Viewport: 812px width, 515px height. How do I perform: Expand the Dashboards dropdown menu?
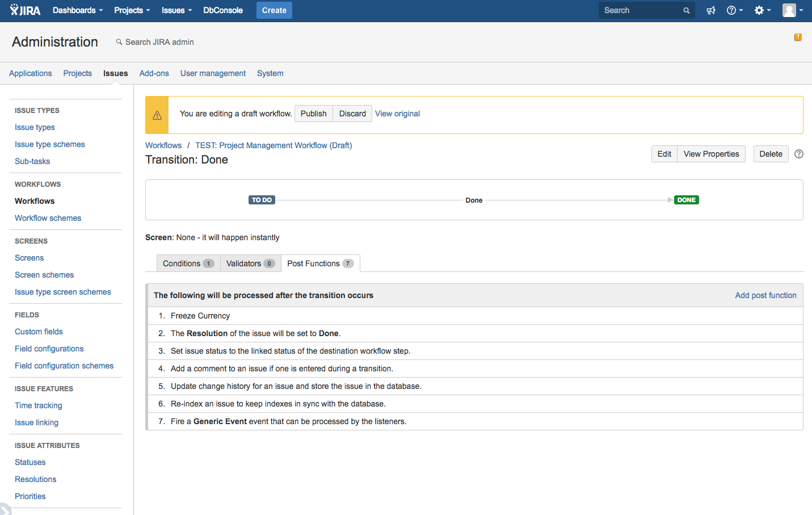click(78, 10)
